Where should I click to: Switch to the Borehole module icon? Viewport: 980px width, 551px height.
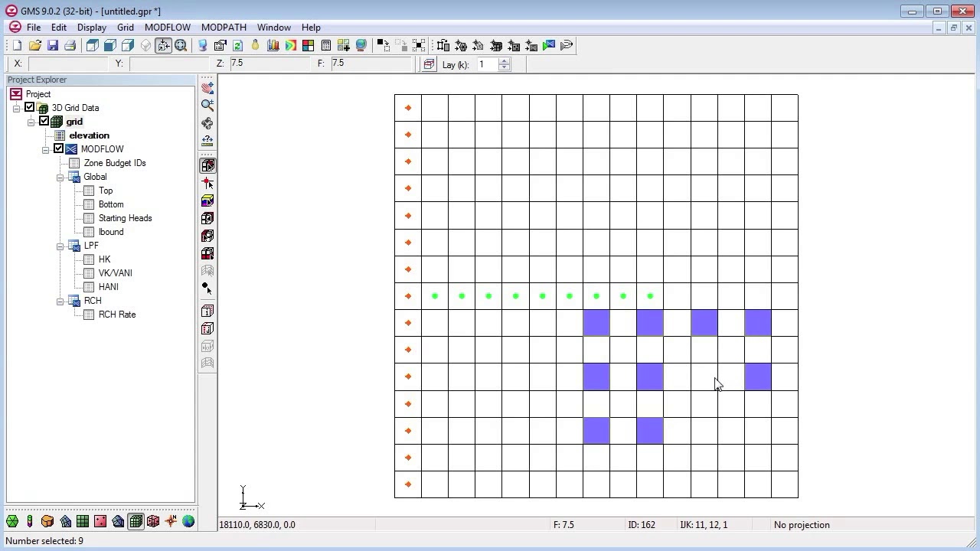(30, 521)
